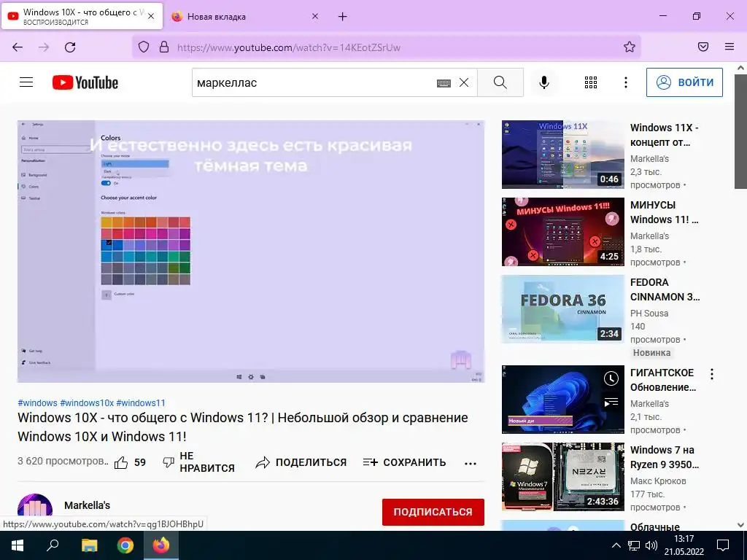Open the Windows Start menu
Image resolution: width=747 pixels, height=560 pixels.
click(x=18, y=545)
